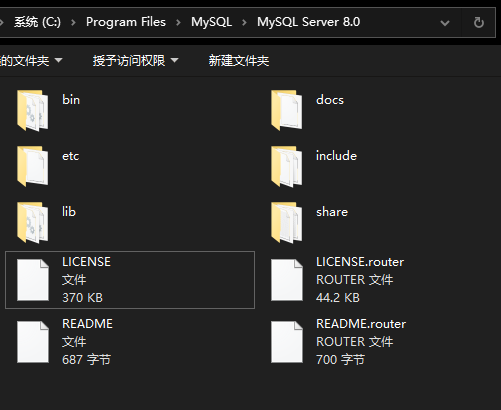
Task: Click the docs folder name
Action: point(330,100)
